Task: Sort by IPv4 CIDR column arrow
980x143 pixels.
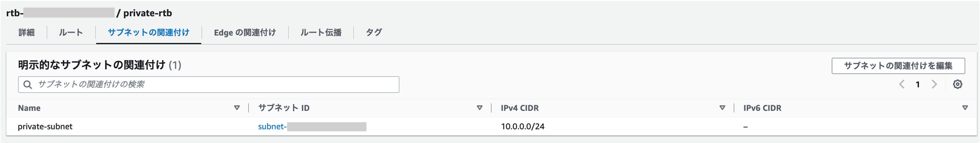Action: click(x=722, y=108)
